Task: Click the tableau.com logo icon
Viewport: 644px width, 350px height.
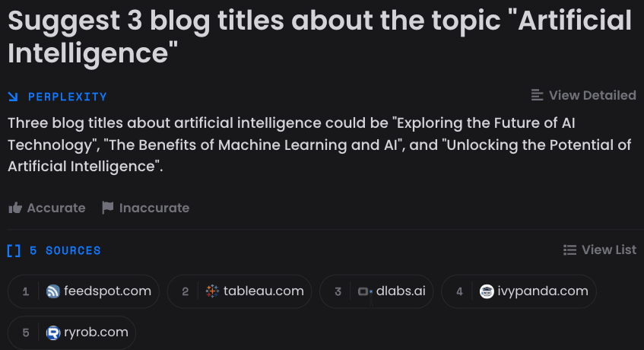Action: 212,291
